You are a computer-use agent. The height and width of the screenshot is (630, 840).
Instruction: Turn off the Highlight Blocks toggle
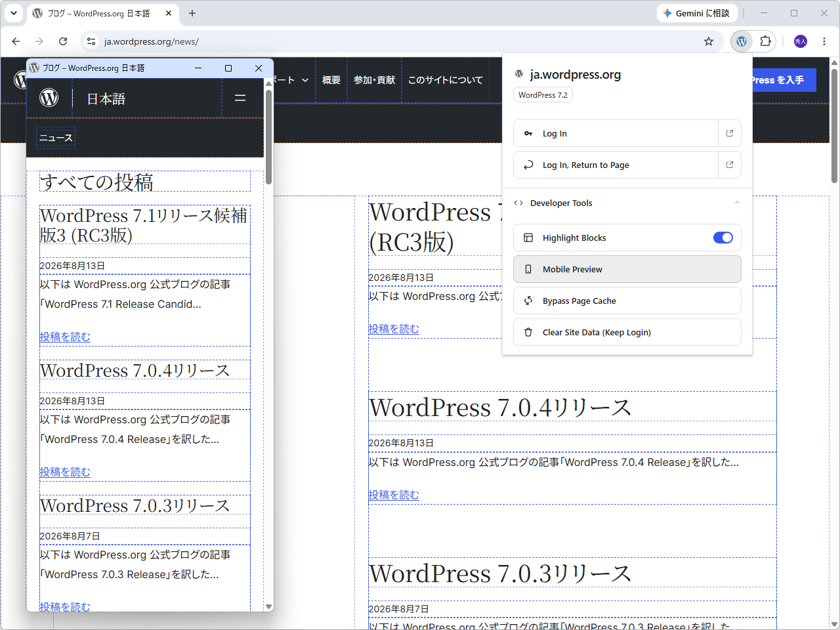click(x=723, y=238)
